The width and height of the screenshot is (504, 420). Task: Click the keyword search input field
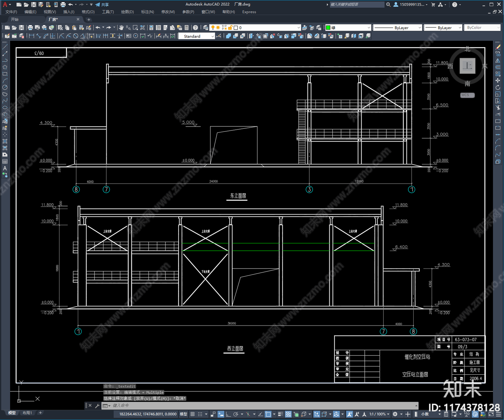point(357,4)
